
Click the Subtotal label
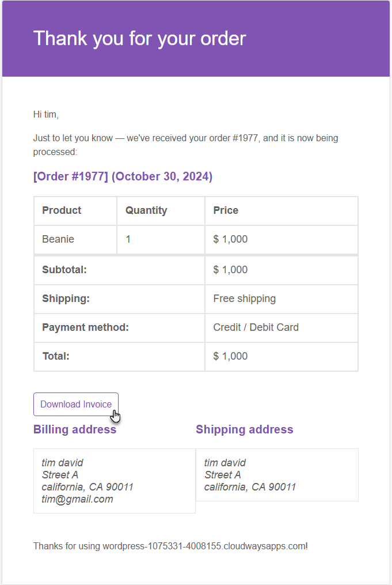[x=64, y=270]
